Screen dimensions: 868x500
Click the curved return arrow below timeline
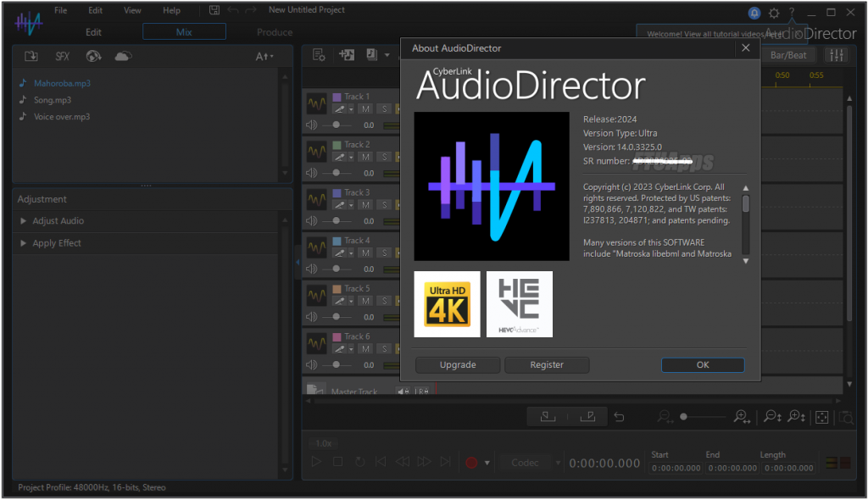coord(619,417)
